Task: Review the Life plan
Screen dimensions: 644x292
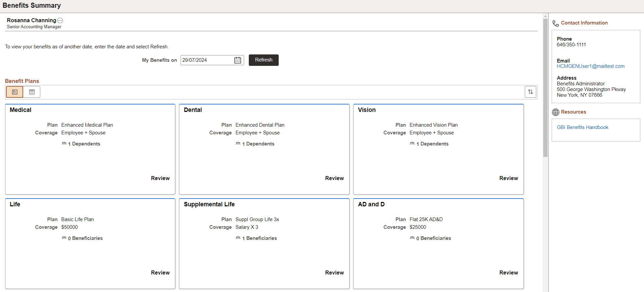Action: 160,273
